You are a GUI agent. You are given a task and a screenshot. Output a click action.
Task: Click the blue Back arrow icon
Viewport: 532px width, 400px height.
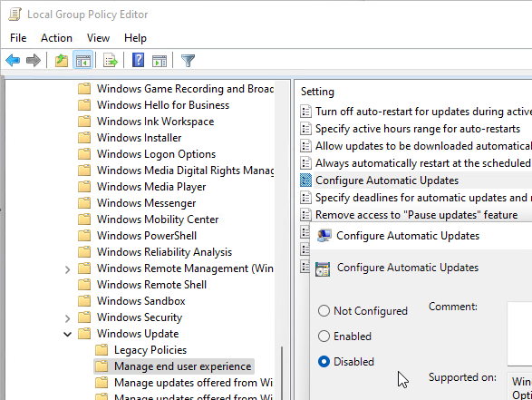tap(13, 61)
